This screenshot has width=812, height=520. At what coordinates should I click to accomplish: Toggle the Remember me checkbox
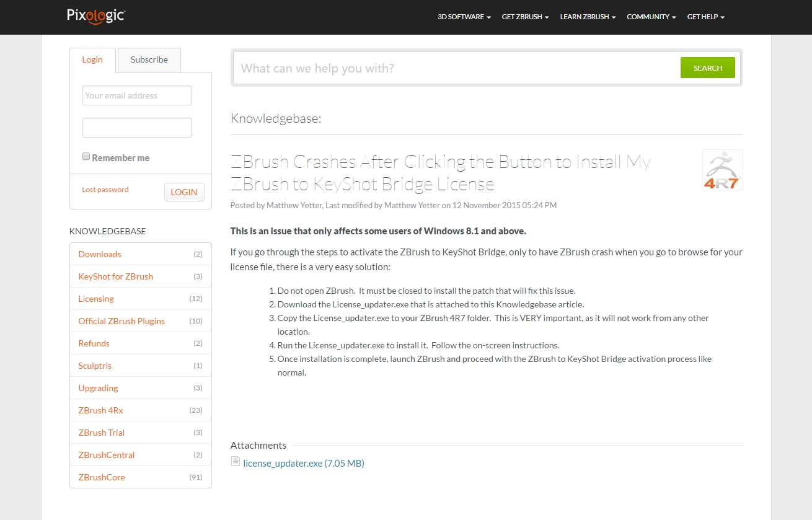coord(86,157)
